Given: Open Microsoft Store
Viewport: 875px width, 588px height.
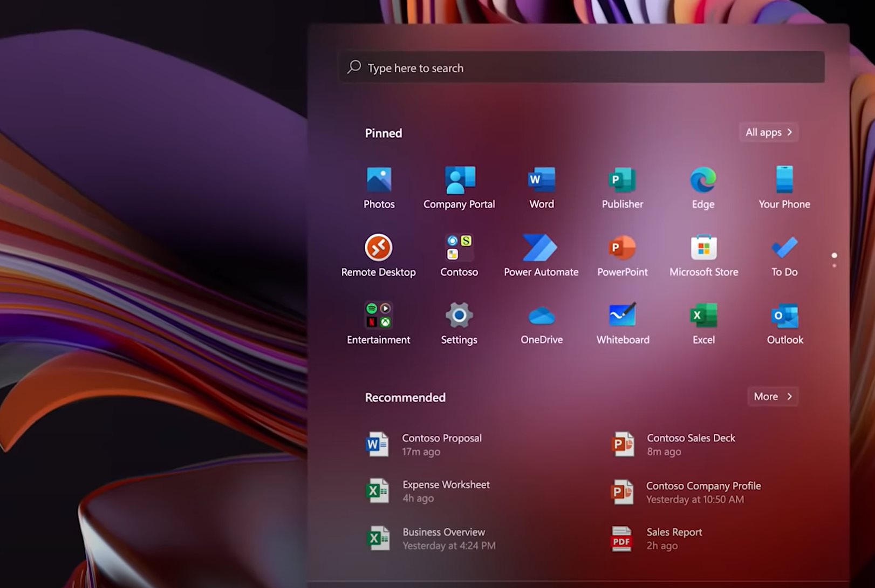Looking at the screenshot, I should pyautogui.click(x=703, y=256).
